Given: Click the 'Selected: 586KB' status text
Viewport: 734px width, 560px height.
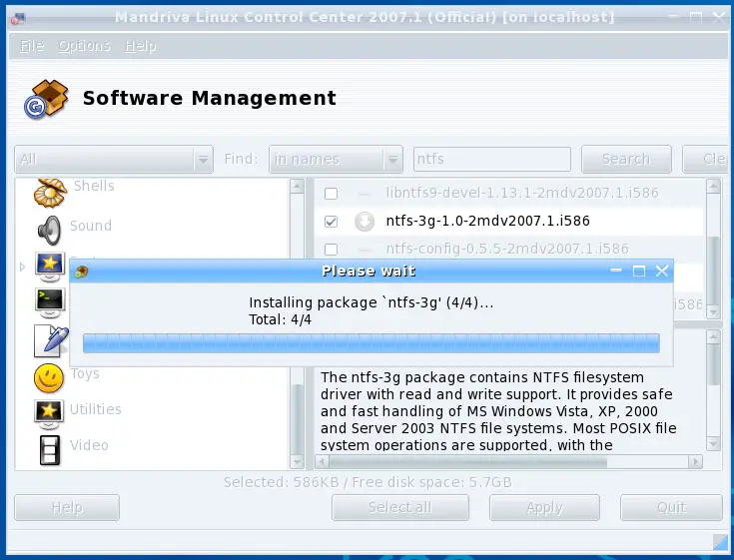Looking at the screenshot, I should tap(282, 482).
